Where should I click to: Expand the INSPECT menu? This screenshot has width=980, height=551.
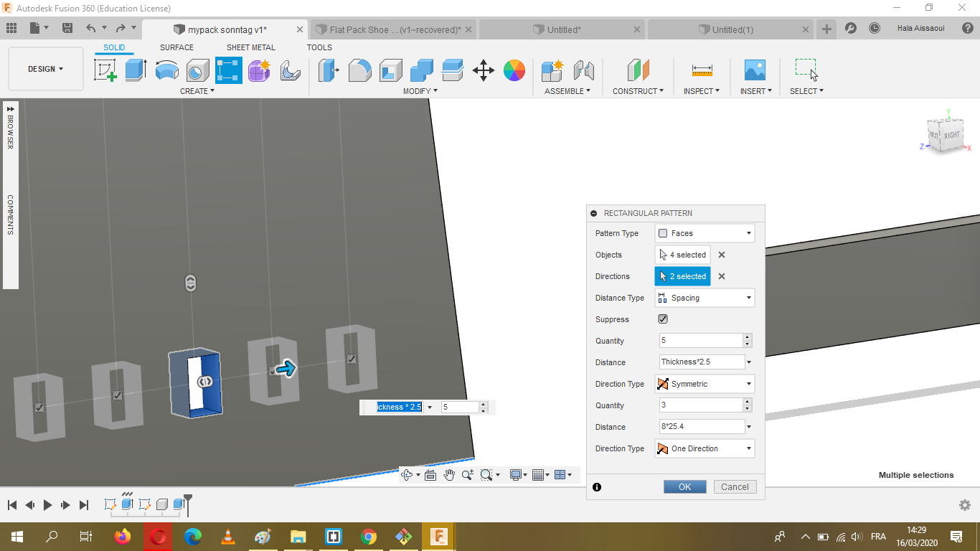click(x=701, y=91)
